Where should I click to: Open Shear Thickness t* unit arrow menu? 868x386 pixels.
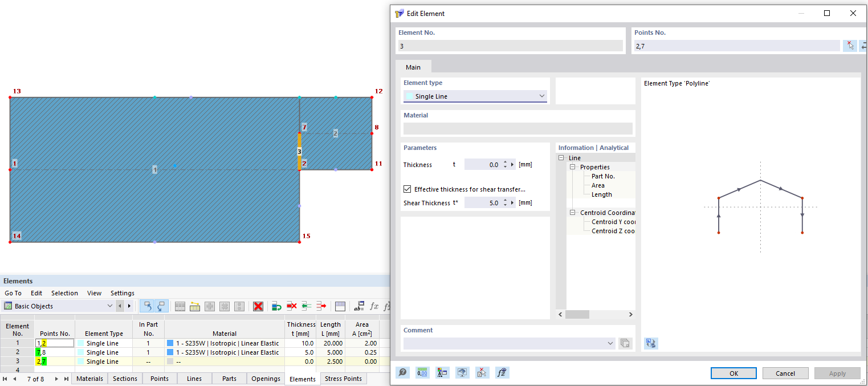pos(513,203)
